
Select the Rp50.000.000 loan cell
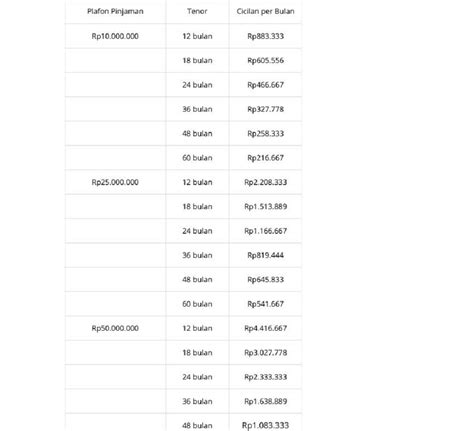click(115, 328)
